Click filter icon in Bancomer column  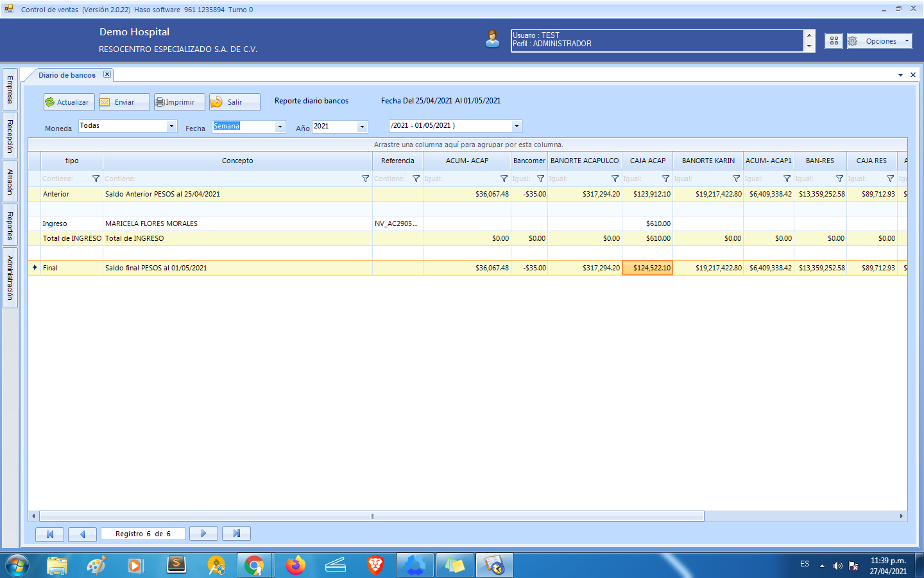point(540,179)
